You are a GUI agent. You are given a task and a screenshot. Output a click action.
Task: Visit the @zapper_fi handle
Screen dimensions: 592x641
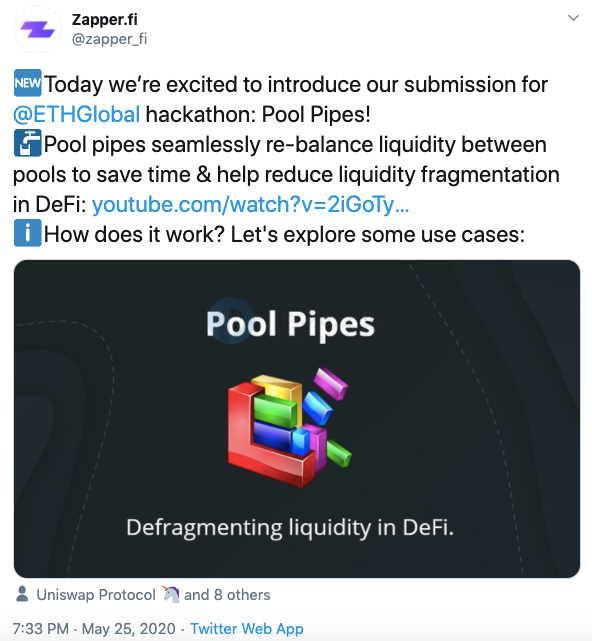pyautogui.click(x=110, y=39)
